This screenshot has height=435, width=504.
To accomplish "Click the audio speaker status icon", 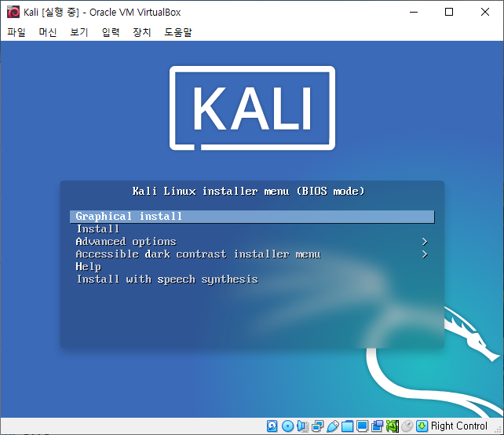I will click(302, 426).
